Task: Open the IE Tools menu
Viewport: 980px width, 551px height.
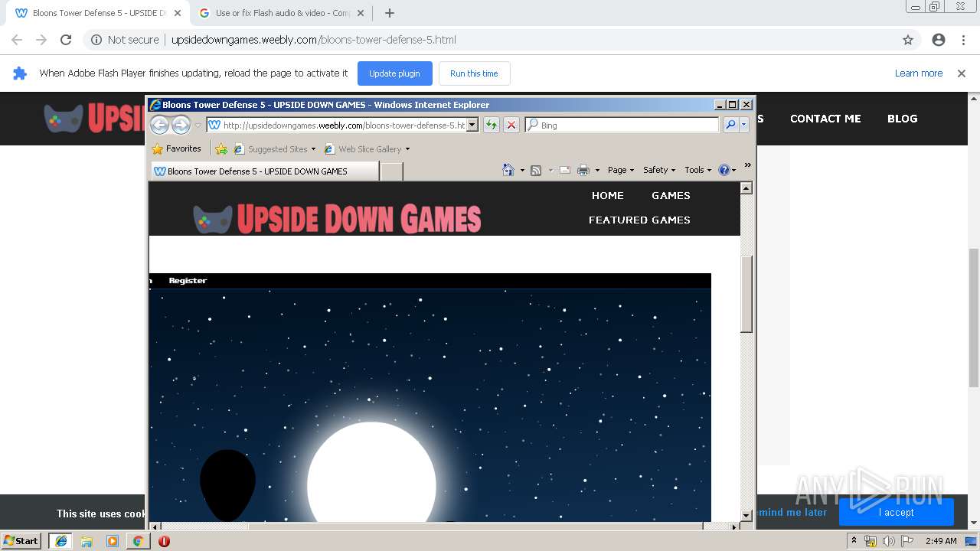Action: point(698,170)
